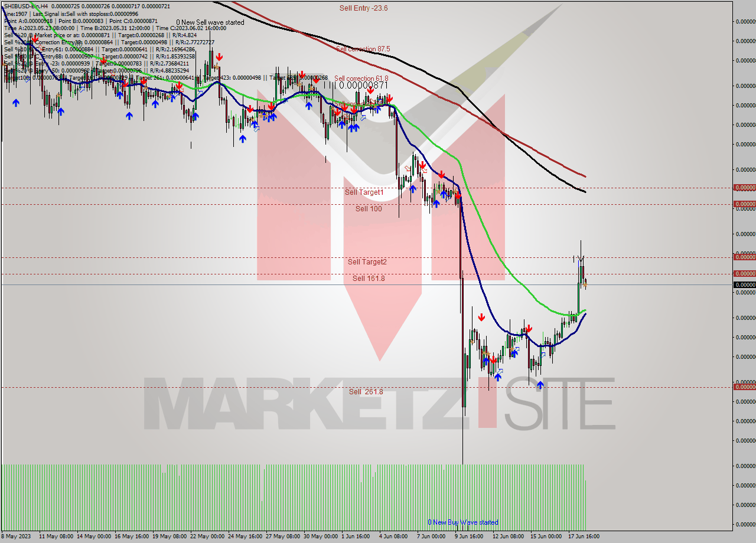Select 'Time C:2023.06.02 16:00:00' text
This screenshot has width=756, height=543.
pos(191,28)
